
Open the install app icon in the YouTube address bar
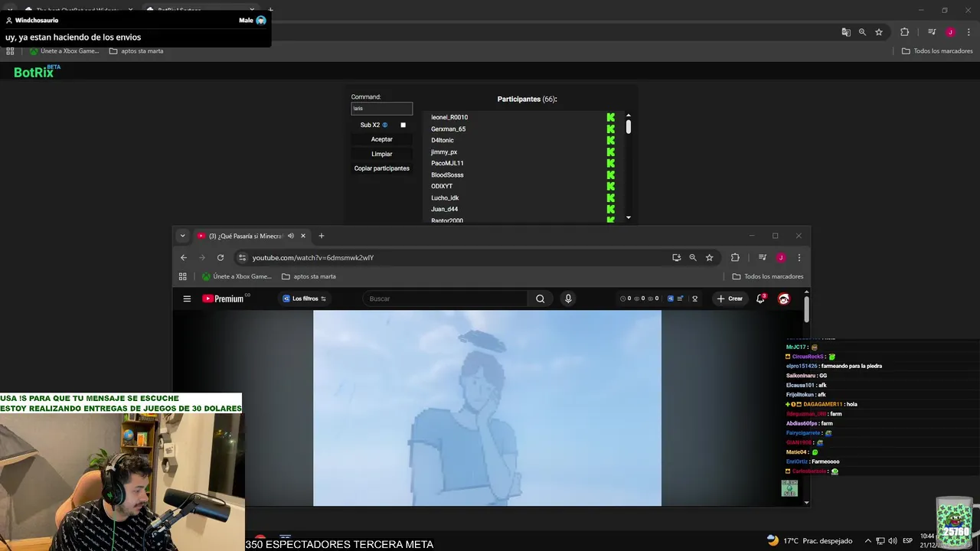(676, 258)
